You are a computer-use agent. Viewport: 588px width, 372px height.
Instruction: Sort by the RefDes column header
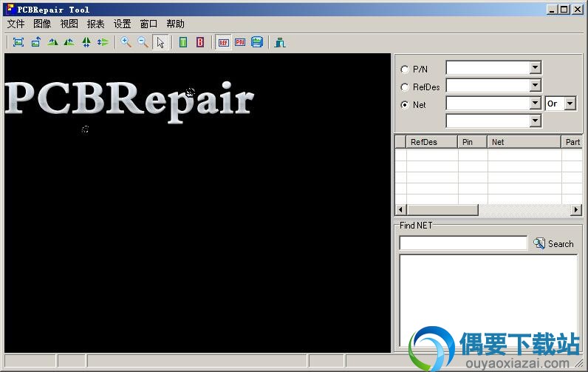pos(432,142)
